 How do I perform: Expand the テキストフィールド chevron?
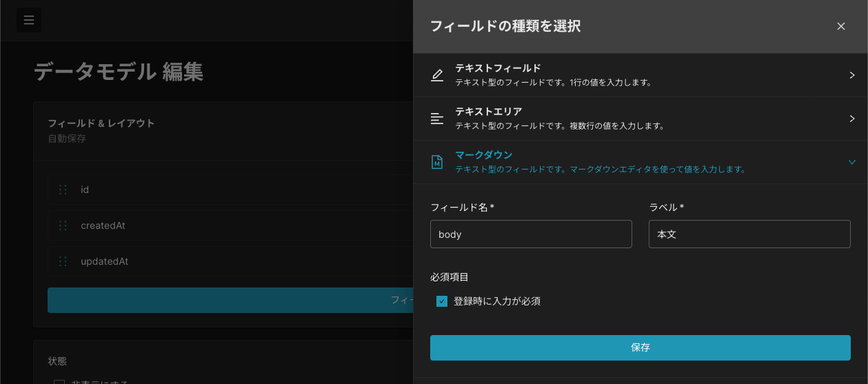tap(852, 75)
